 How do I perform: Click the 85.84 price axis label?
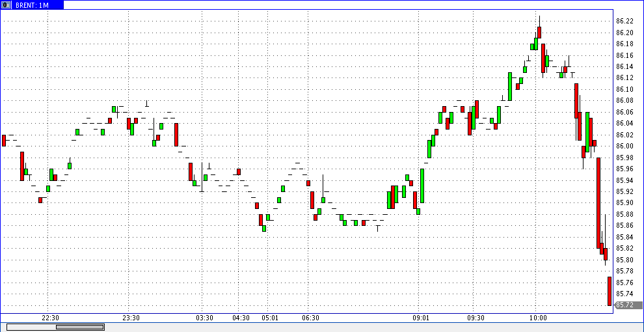(x=624, y=237)
